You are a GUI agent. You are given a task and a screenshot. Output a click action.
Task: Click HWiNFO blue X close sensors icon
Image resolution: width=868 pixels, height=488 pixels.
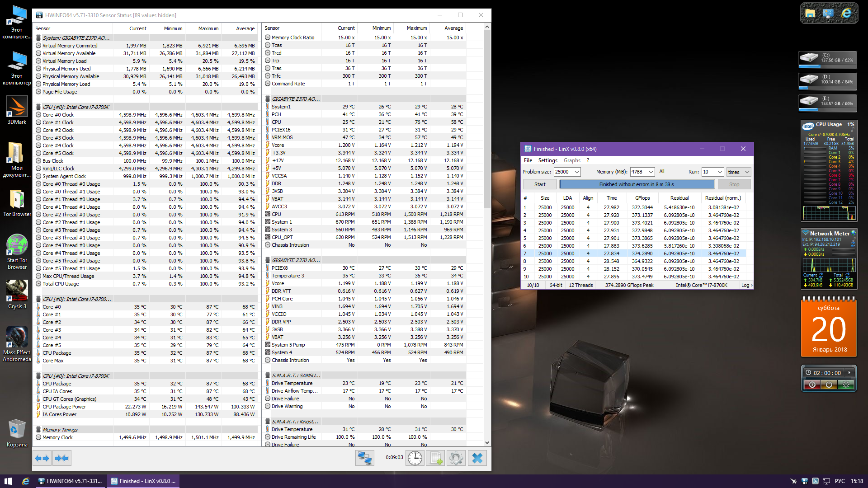coord(477,458)
